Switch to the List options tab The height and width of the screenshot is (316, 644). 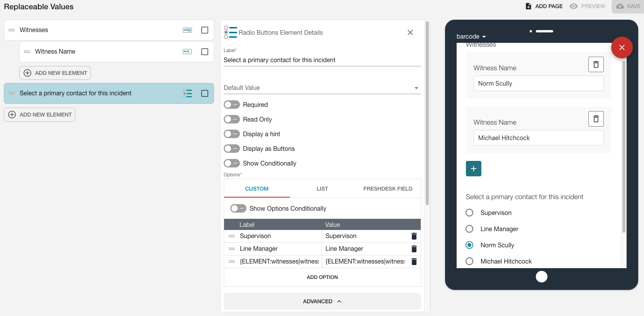tap(322, 189)
